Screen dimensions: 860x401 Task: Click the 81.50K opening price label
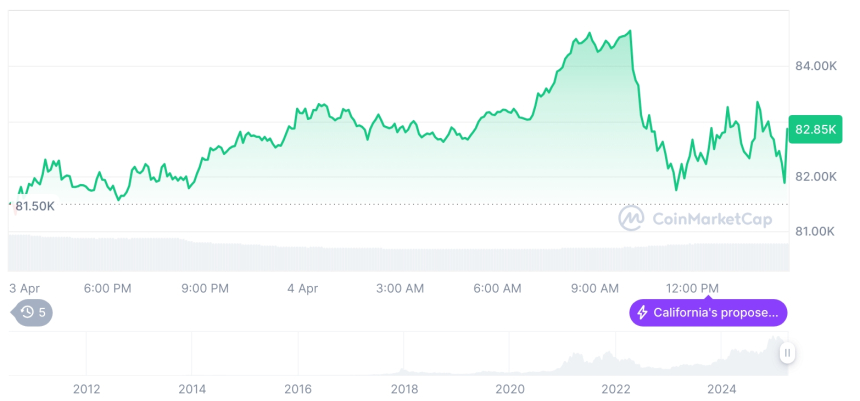point(34,205)
